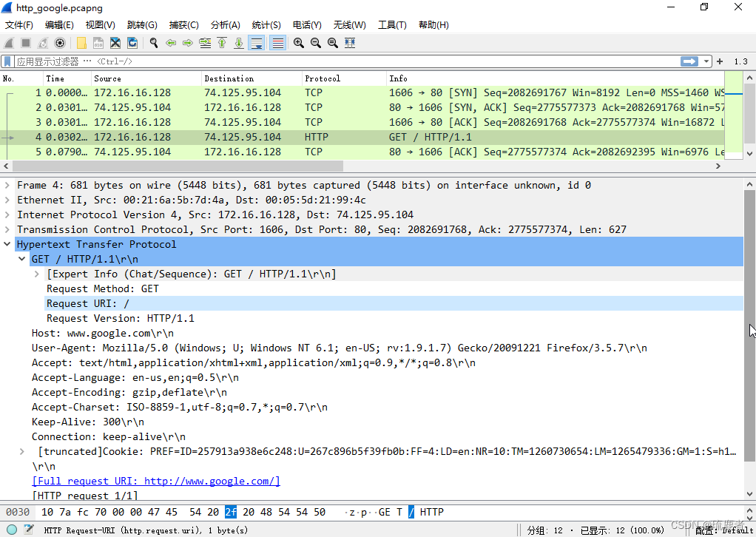Open the 电话(Y) menu
Image resolution: width=756 pixels, height=537 pixels.
coord(307,25)
